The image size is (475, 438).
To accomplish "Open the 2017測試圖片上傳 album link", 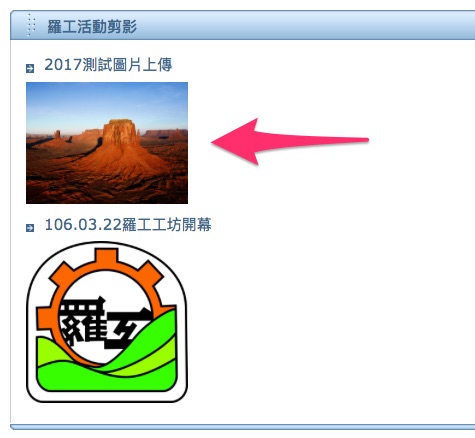I will [108, 65].
